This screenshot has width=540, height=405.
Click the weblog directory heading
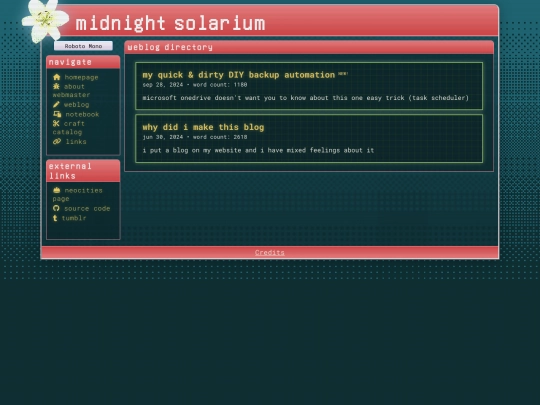pos(170,47)
